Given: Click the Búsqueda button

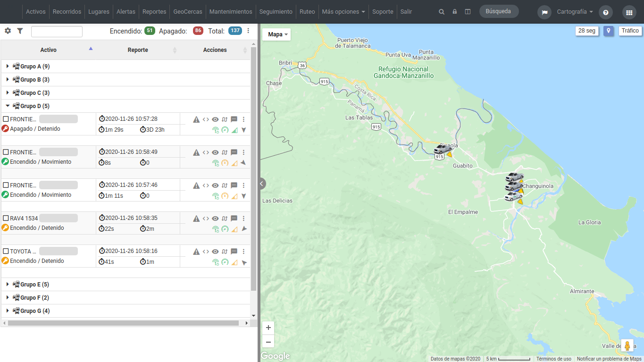Looking at the screenshot, I should pyautogui.click(x=499, y=11).
